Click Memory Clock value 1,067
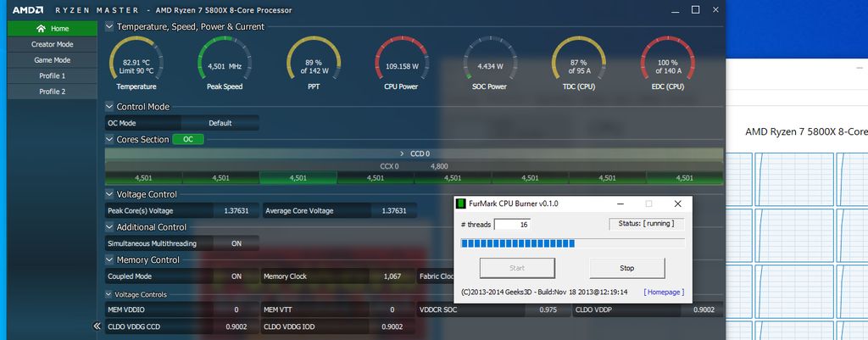868x340 pixels. coord(392,276)
